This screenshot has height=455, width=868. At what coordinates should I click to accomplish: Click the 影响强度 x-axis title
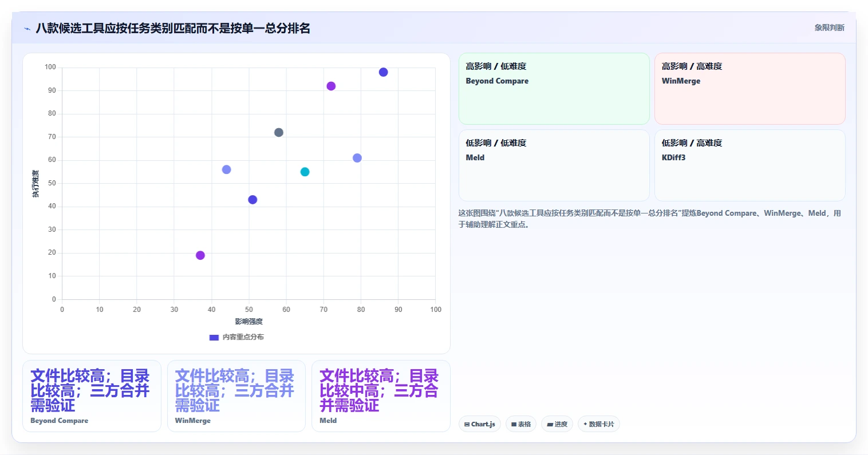point(249,322)
